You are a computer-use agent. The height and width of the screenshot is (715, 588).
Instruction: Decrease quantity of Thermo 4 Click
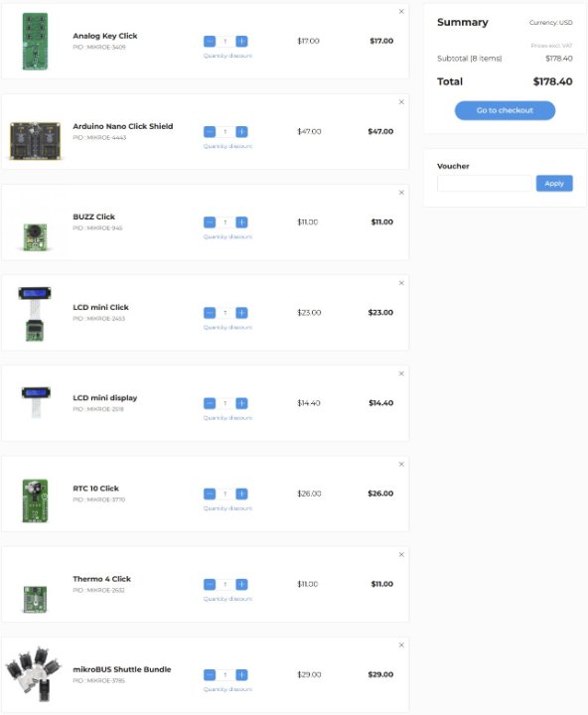[x=210, y=585]
